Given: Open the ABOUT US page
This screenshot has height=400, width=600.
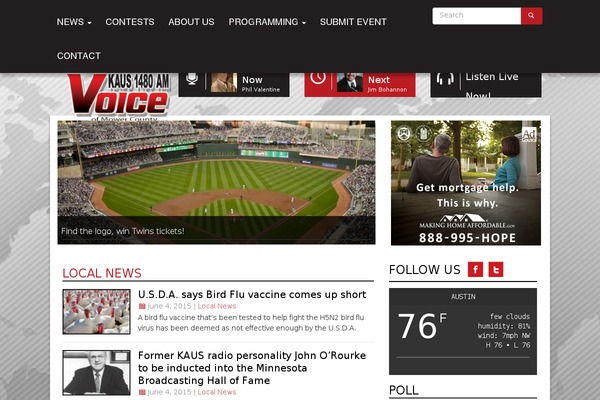Looking at the screenshot, I should 191,22.
